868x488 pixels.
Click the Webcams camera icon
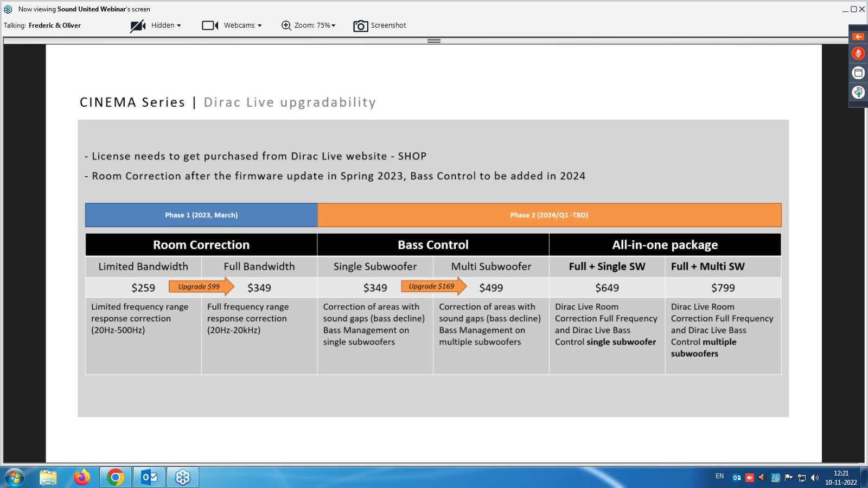pyautogui.click(x=210, y=25)
